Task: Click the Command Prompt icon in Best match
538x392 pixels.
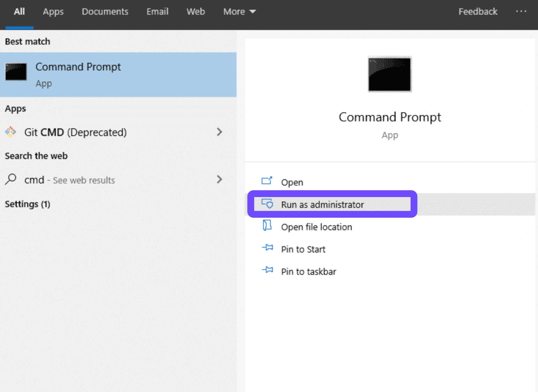Action: point(16,72)
